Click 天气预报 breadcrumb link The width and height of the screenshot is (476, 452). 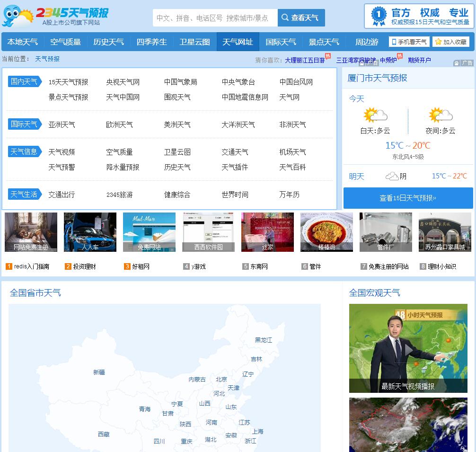[x=47, y=59]
